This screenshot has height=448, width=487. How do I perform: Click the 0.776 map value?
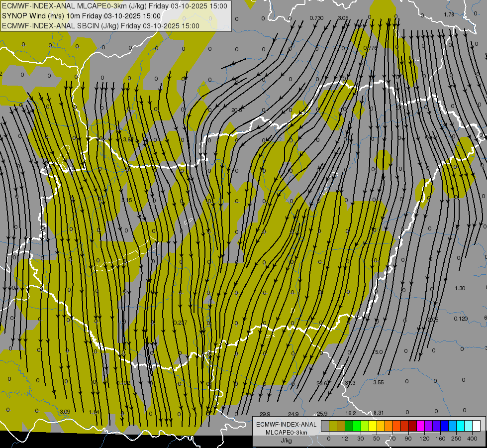pyautogui.click(x=370, y=48)
